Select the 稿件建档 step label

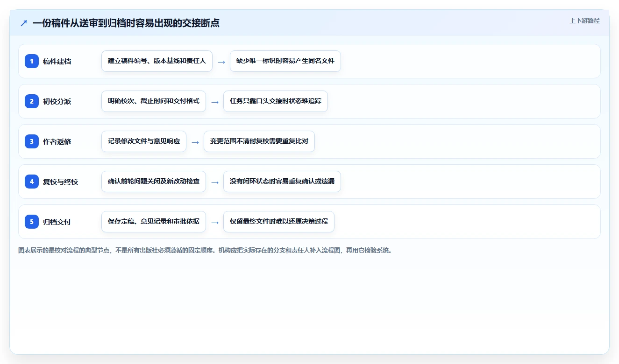coord(57,62)
